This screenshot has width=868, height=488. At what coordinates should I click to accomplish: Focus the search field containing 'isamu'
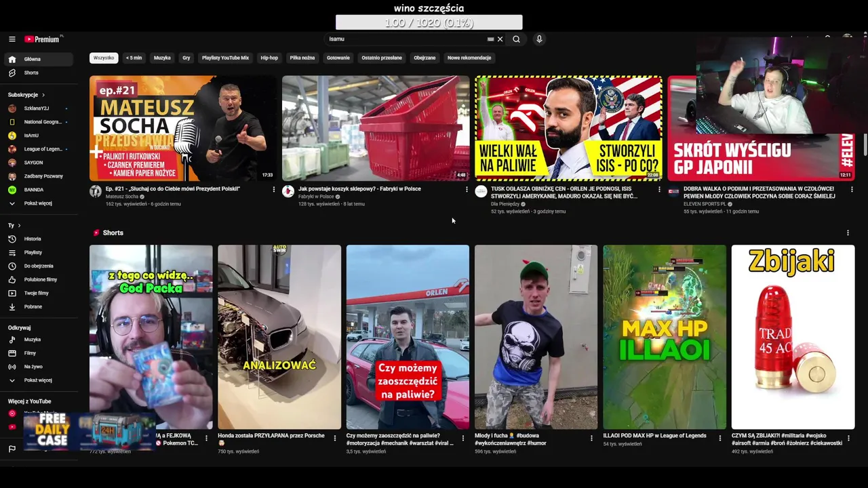406,39
